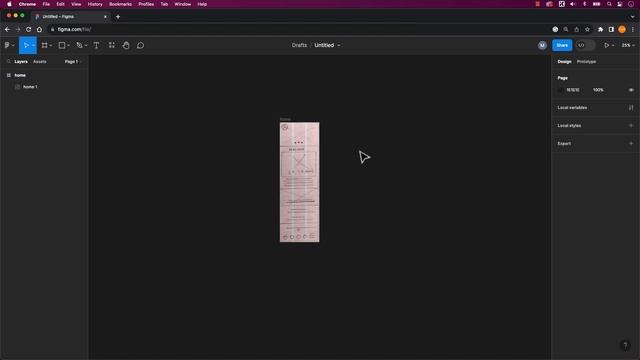Switch to the Prototype tab
640x360 pixels.
587,62
